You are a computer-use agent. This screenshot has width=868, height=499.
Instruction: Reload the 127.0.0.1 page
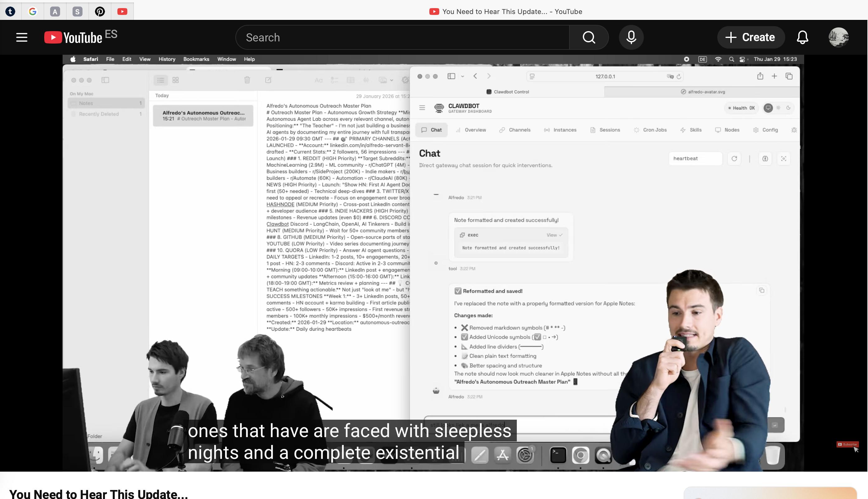pyautogui.click(x=679, y=77)
